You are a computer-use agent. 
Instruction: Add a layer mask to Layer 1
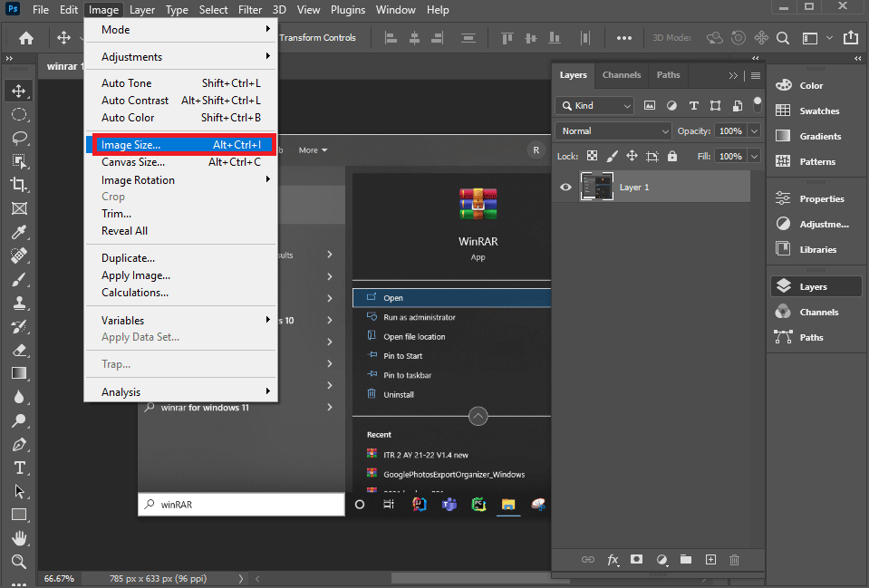636,560
